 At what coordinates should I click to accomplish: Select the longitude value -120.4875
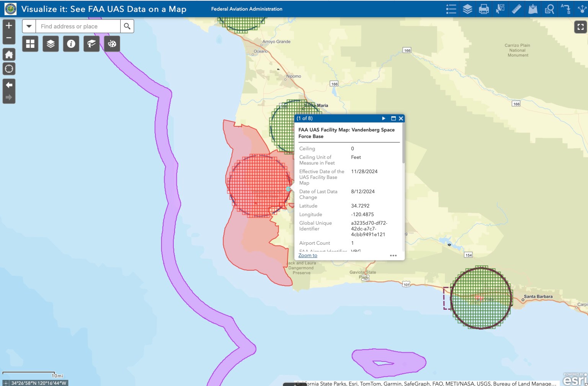point(363,214)
